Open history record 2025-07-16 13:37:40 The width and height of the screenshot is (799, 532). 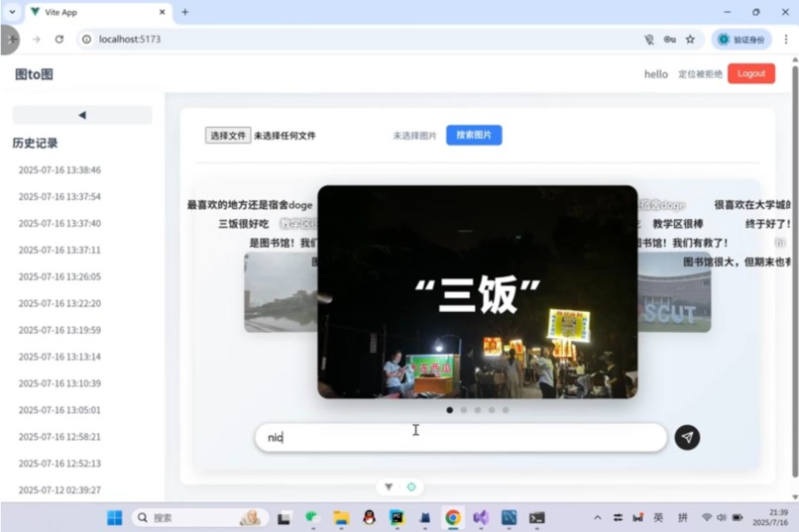pos(59,224)
